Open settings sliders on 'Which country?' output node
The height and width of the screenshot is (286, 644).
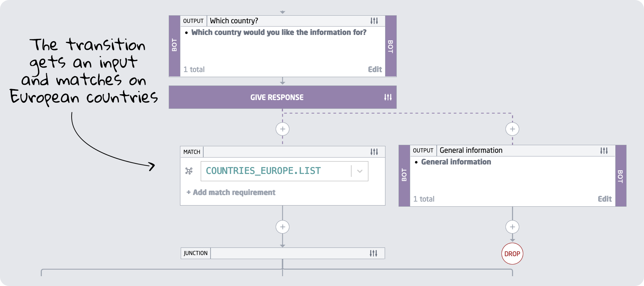tap(374, 21)
